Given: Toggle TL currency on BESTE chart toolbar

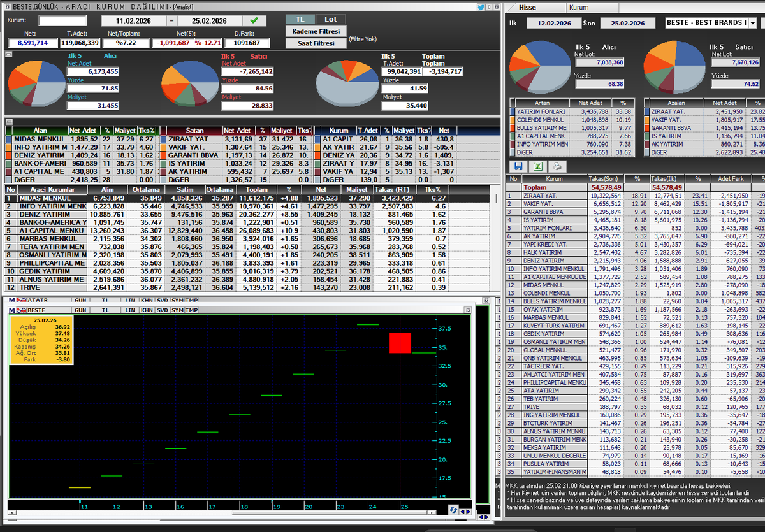Looking at the screenshot, I should pyautogui.click(x=105, y=310).
